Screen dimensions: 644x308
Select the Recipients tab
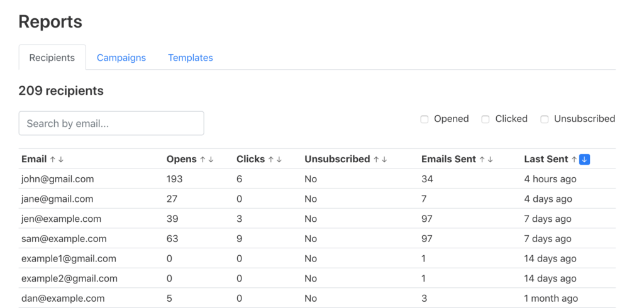click(x=52, y=57)
